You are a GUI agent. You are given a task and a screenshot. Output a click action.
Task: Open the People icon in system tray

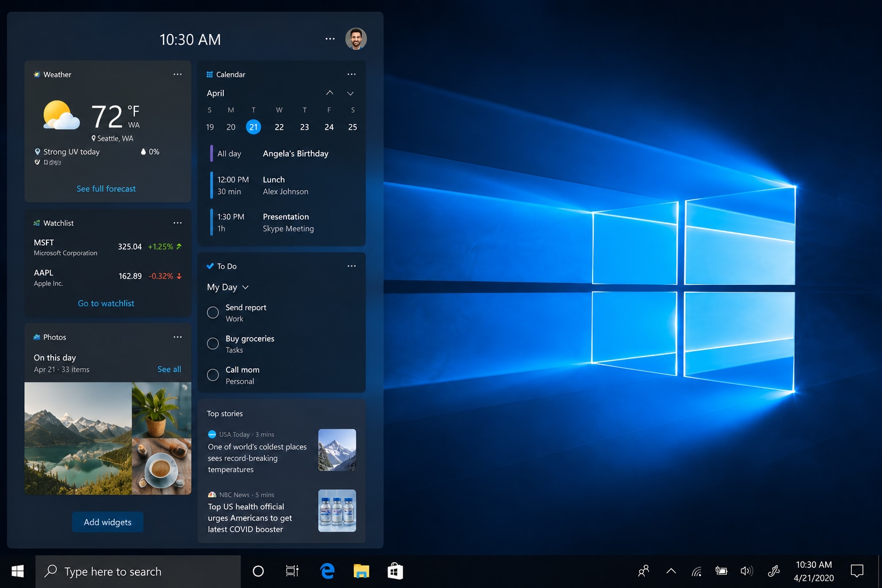point(644,571)
